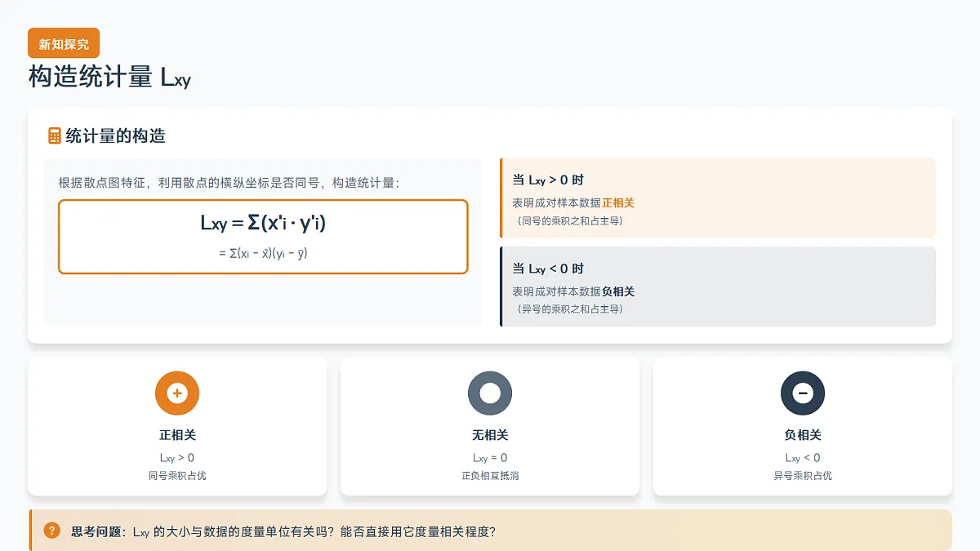Click the expanded formula Σ(xi − x̄)(yi − ȳ)
This screenshot has height=551, width=980.
click(x=263, y=253)
